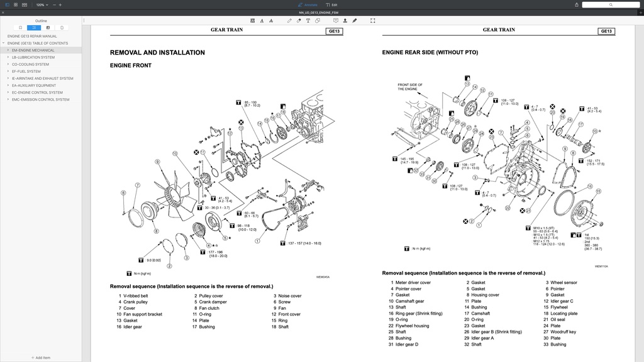Viewport: 644px width, 362px height.
Task: Select the Annotate tab
Action: pyautogui.click(x=308, y=4)
